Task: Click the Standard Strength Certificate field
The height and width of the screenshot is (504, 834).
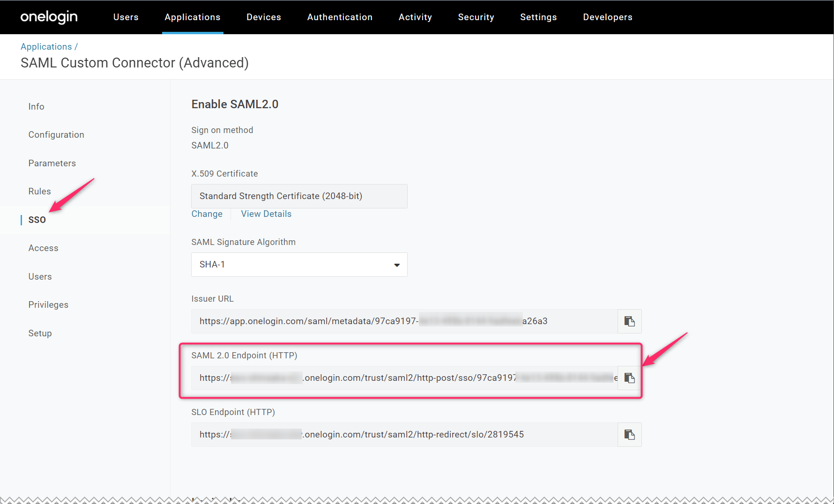Action: (299, 196)
